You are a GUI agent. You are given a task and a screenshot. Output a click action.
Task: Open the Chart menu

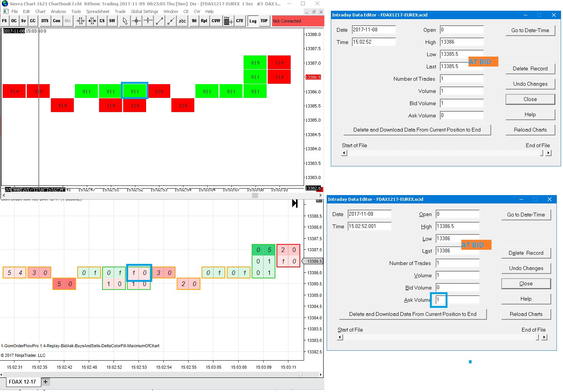41,11
